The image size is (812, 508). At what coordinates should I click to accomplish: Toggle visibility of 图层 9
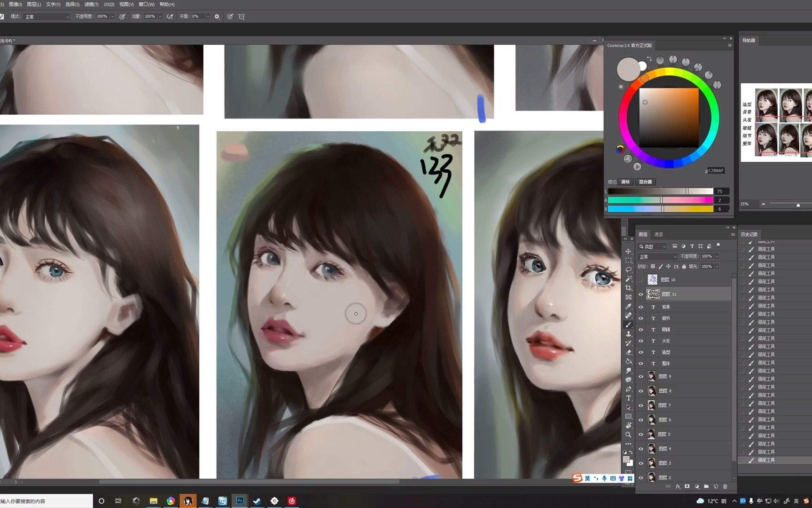click(x=641, y=376)
